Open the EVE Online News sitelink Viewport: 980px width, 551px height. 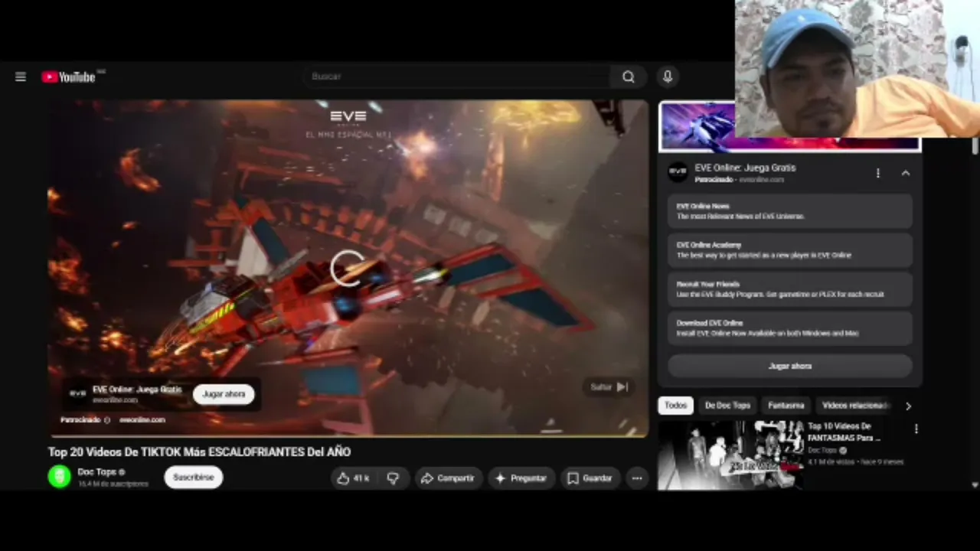pos(790,211)
